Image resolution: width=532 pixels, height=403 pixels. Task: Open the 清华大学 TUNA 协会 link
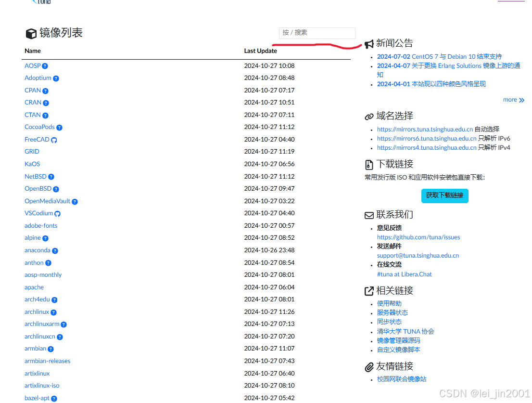[x=405, y=332]
